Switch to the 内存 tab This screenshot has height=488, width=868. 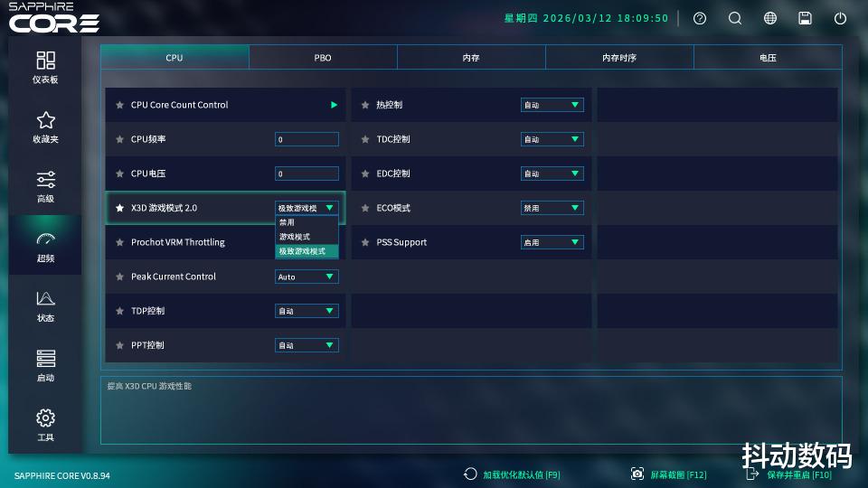pyautogui.click(x=471, y=58)
